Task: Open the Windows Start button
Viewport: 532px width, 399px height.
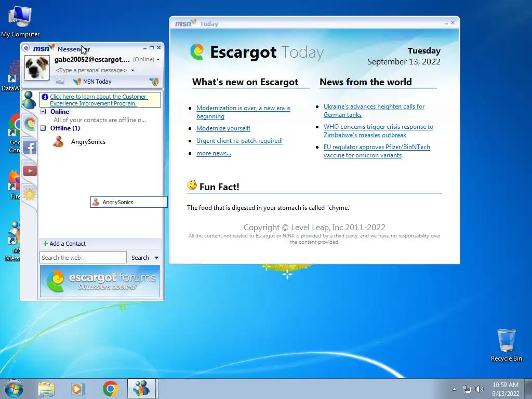Action: pyautogui.click(x=14, y=389)
